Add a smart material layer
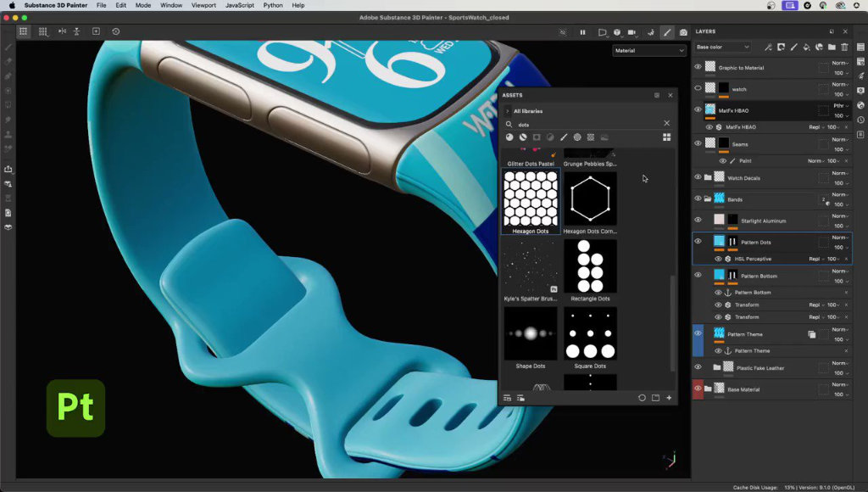The height and width of the screenshot is (492, 868). coord(820,48)
